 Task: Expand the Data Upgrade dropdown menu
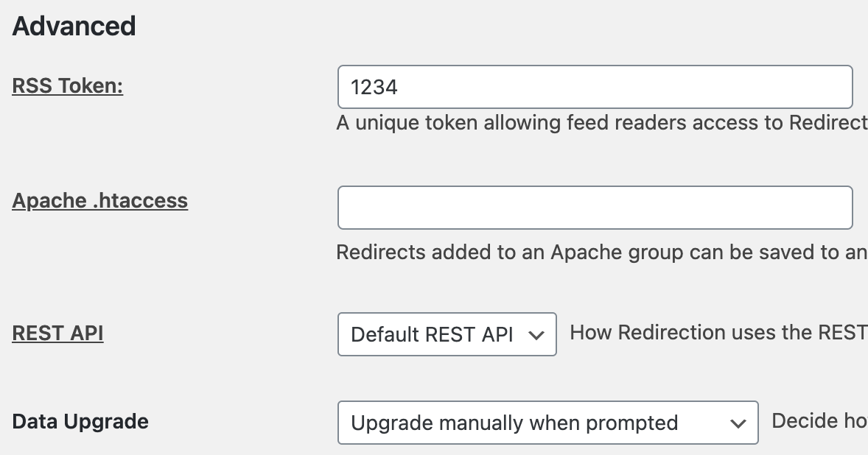click(547, 423)
